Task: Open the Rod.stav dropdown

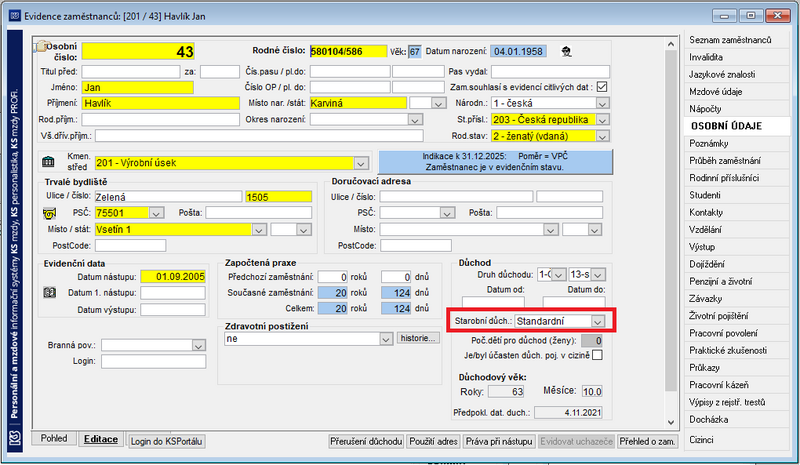Action: pyautogui.click(x=603, y=136)
